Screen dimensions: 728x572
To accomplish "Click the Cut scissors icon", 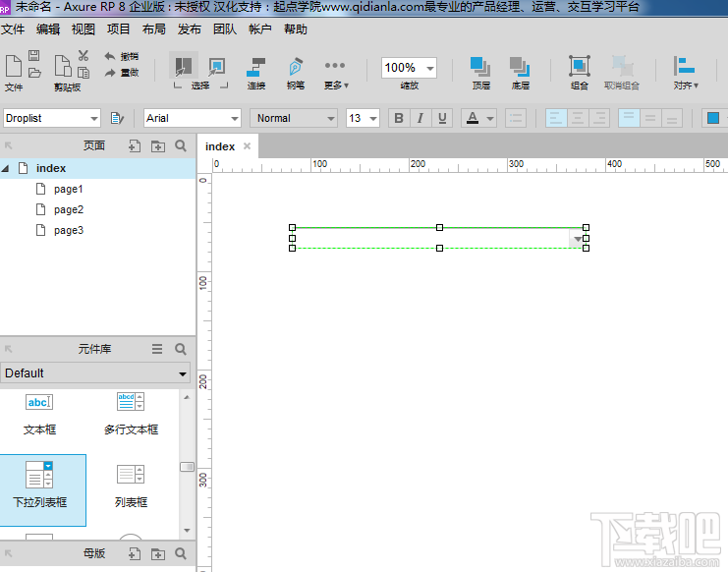I will (x=84, y=56).
